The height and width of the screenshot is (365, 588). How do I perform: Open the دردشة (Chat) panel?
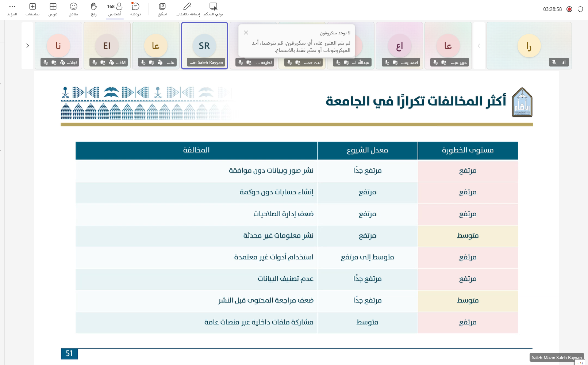[x=135, y=9]
